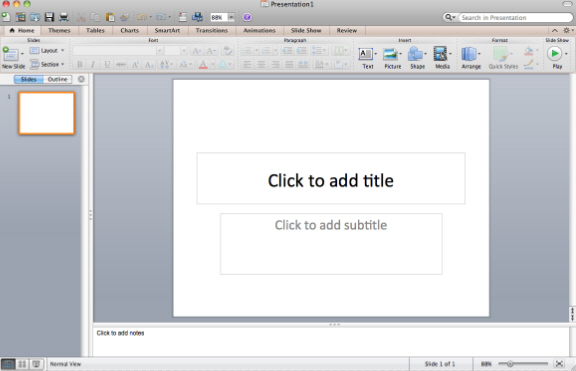Open the Help purple question icon
Image resolution: width=576 pixels, height=371 pixels.
(247, 17)
